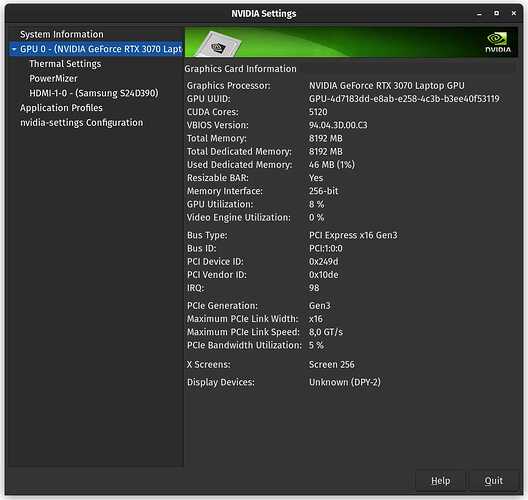This screenshot has width=528, height=500.
Task: Click the Quit button
Action: click(x=493, y=480)
